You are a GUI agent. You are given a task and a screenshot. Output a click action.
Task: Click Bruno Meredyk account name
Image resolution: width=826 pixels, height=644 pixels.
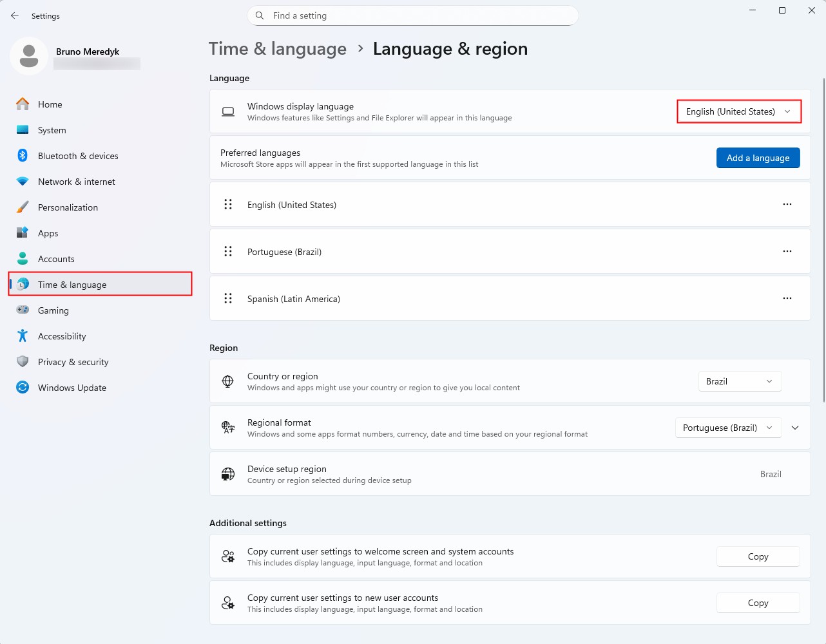88,52
